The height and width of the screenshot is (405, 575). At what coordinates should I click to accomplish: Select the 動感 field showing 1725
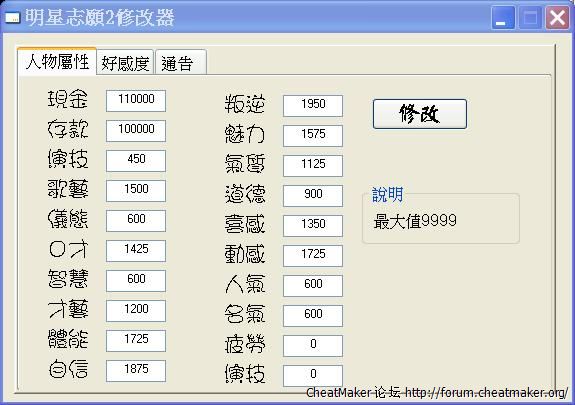(313, 256)
